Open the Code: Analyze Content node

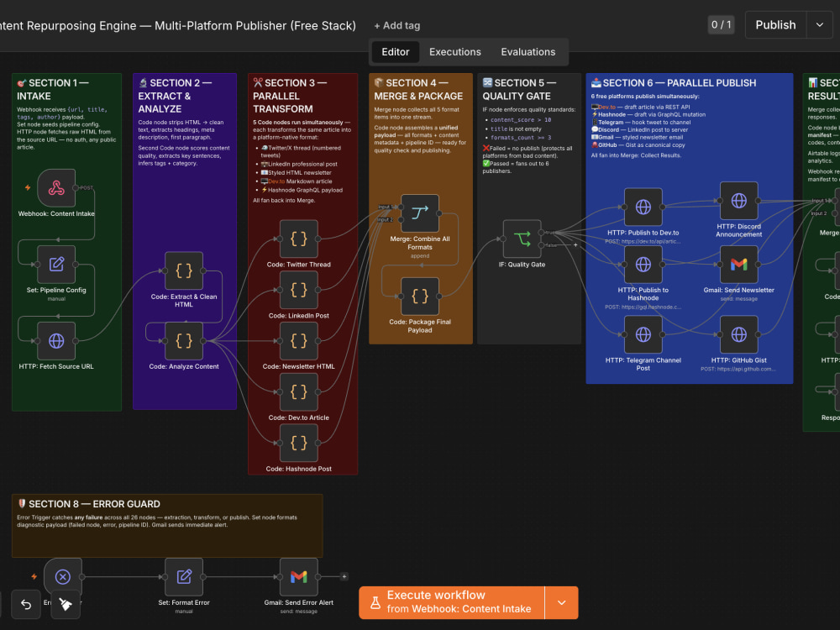184,341
